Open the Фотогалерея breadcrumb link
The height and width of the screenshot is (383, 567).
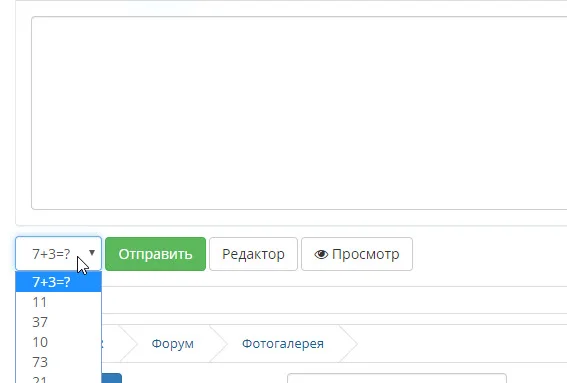coord(283,343)
